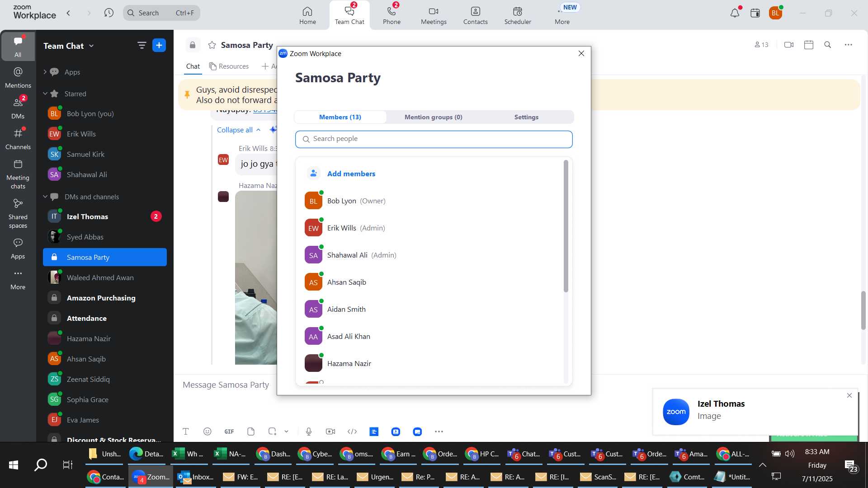
Task: Star the Samosa Party channel
Action: 212,45
